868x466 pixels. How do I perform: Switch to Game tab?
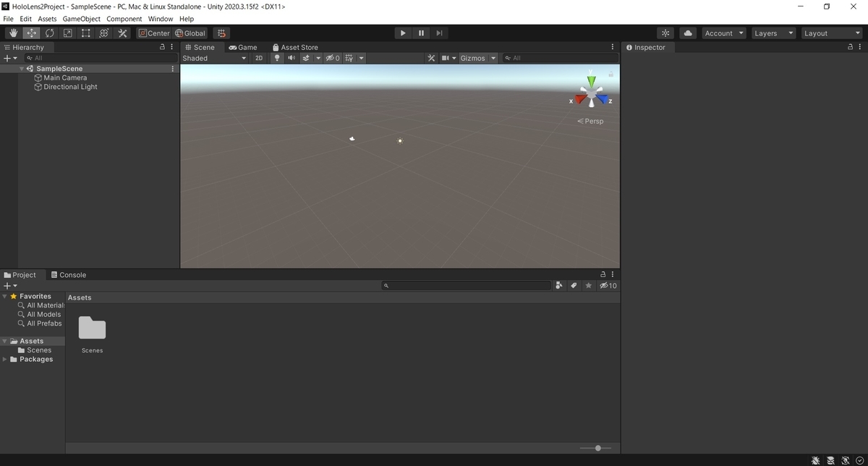[x=243, y=47]
